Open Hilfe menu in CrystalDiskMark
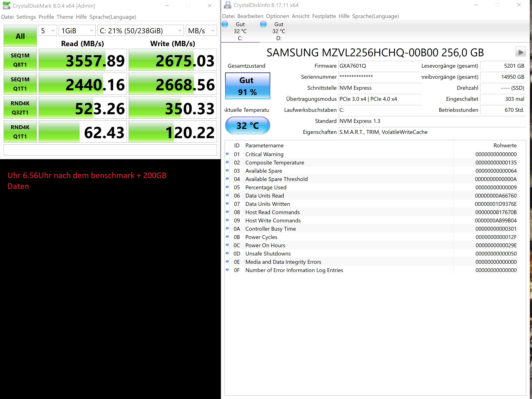 click(x=81, y=17)
